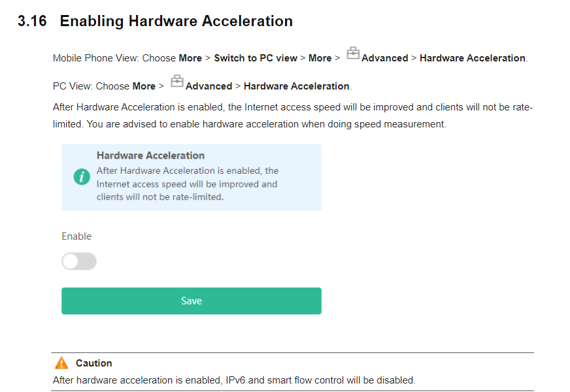Click bold "Advanced" text in PC View line
This screenshot has width=570, height=392.
[209, 86]
